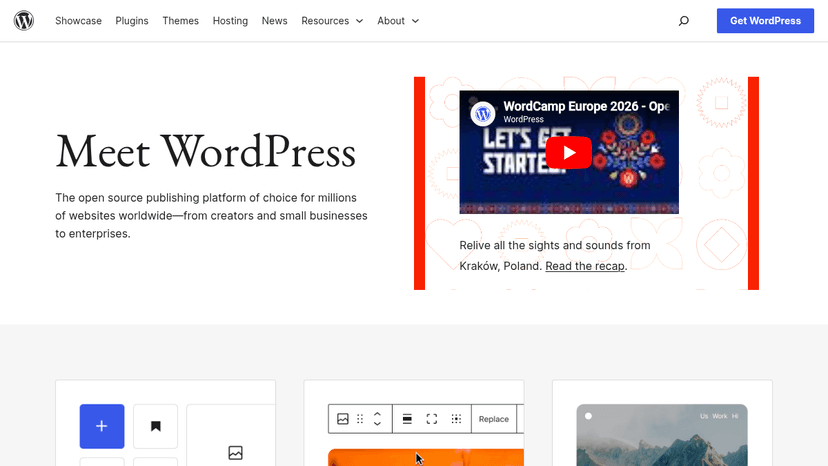Click the Work label on the mountain preview

tap(720, 416)
